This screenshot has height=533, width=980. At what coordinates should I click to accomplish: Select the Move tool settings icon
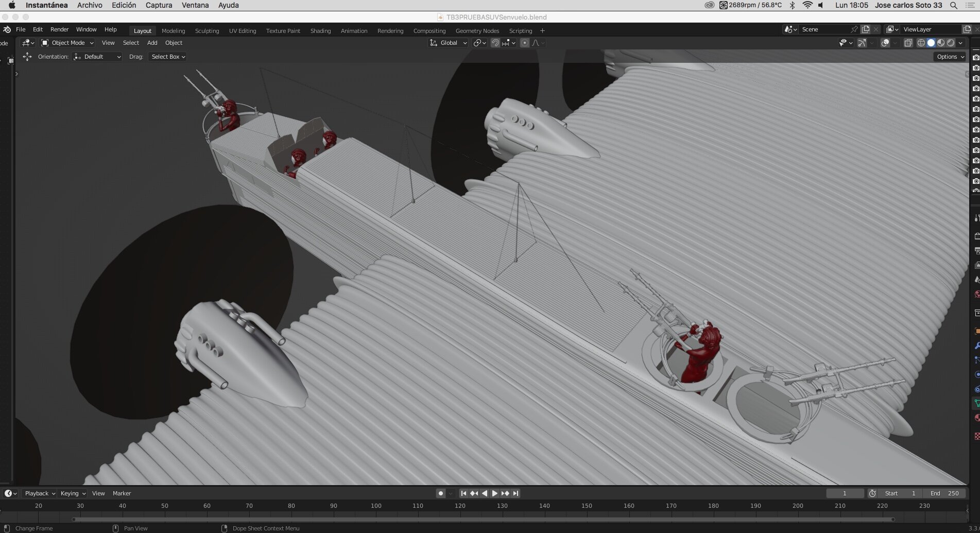point(27,57)
